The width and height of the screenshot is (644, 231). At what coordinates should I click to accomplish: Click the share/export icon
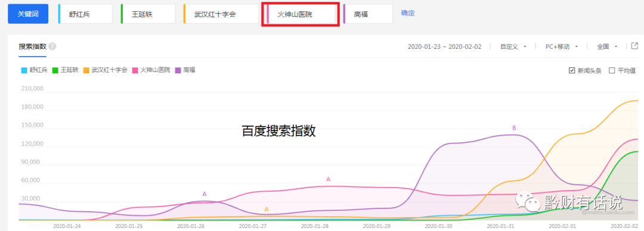coord(634,46)
